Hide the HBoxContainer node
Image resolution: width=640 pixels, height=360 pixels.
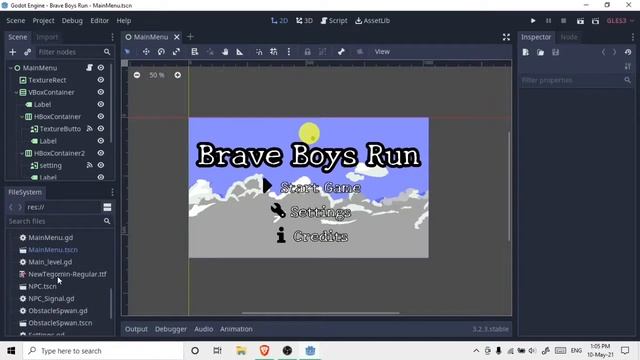pyautogui.click(x=101, y=116)
